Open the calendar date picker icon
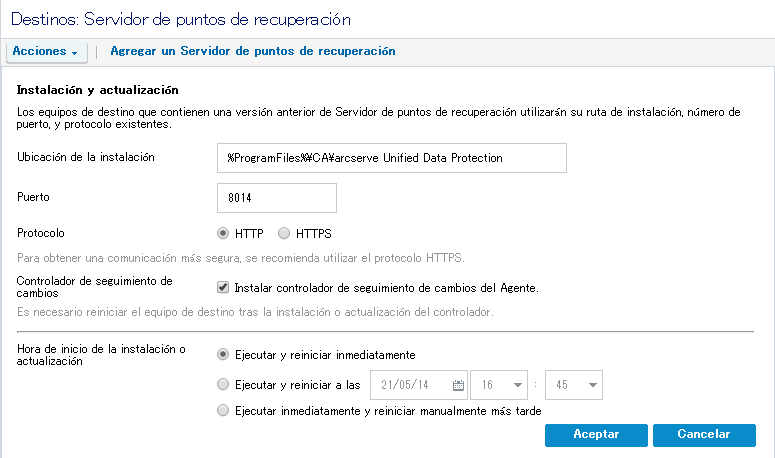Screen dimensions: 775x458 [x=459, y=385]
